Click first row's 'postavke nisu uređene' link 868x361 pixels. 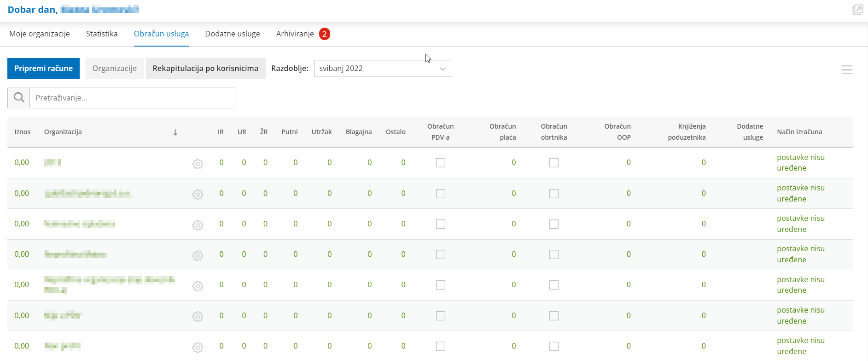click(800, 163)
